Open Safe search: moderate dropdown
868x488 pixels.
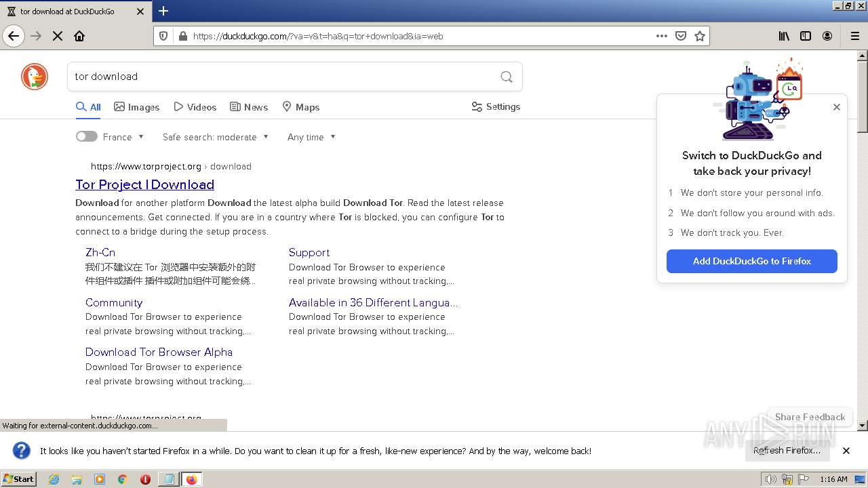[x=216, y=137]
